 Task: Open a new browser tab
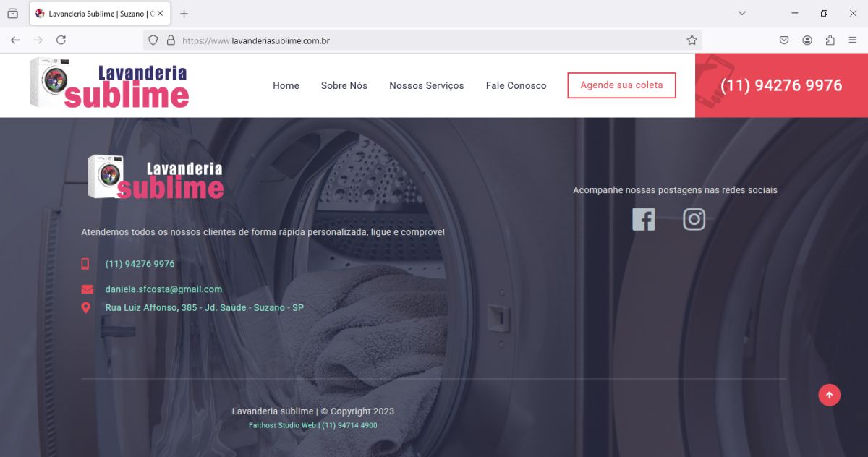[x=184, y=14]
